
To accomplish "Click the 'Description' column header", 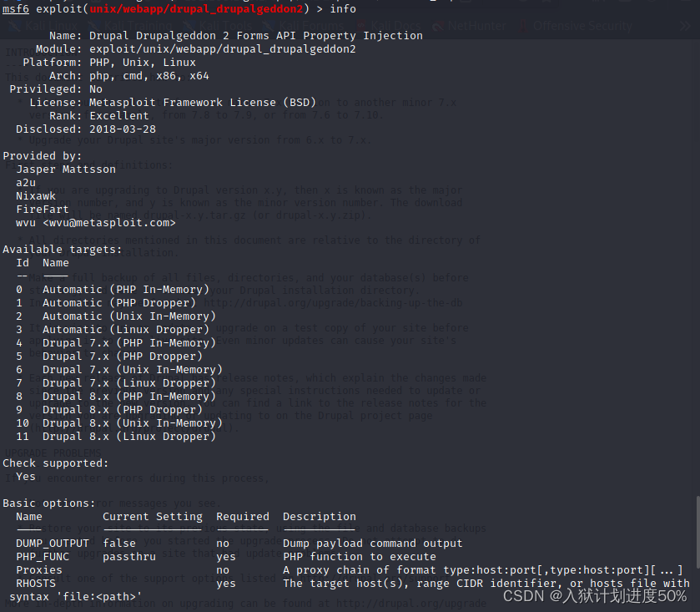I will (320, 517).
